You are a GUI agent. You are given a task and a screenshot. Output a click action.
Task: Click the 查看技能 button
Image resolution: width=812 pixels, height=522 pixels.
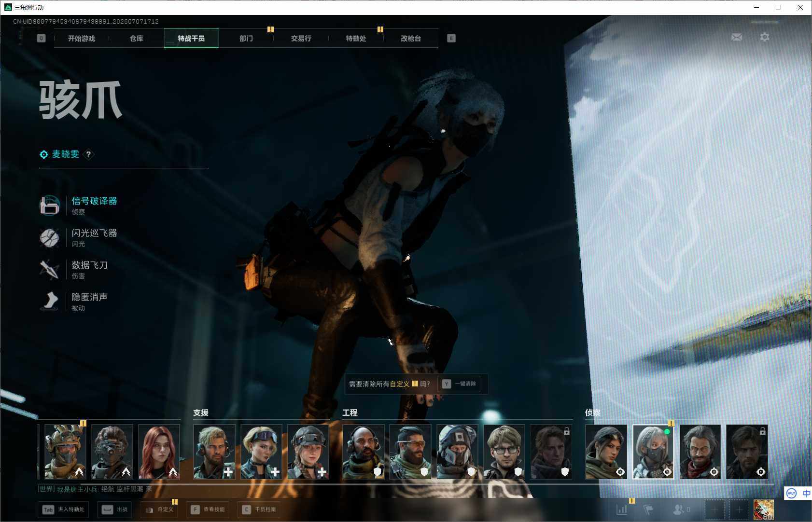tap(208, 509)
